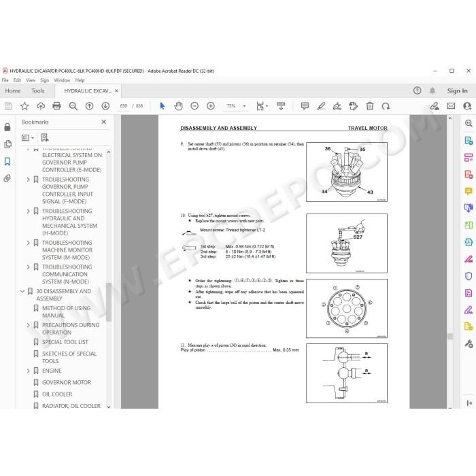Expand the Engine bookmark

(29, 371)
